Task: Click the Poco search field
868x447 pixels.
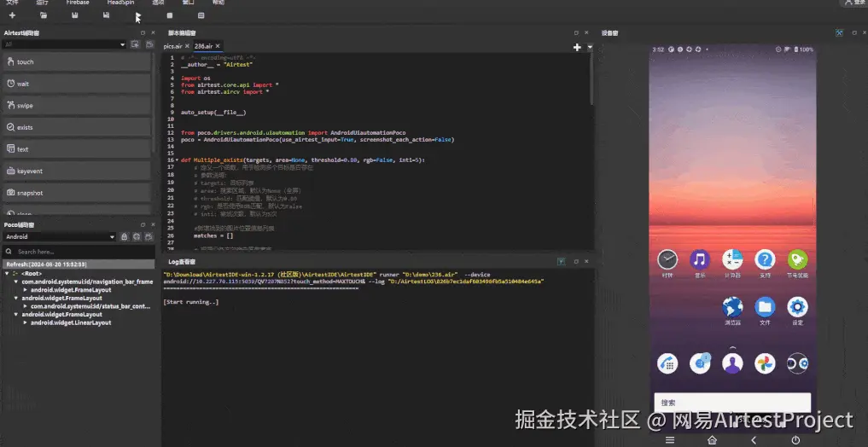Action: click(79, 252)
